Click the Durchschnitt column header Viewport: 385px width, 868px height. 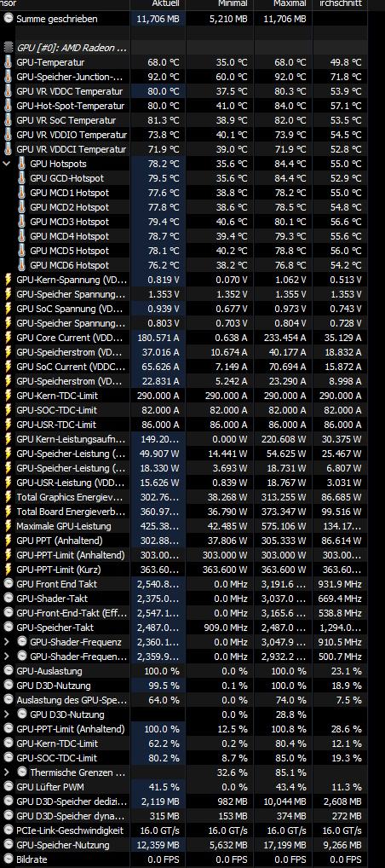(x=340, y=4)
